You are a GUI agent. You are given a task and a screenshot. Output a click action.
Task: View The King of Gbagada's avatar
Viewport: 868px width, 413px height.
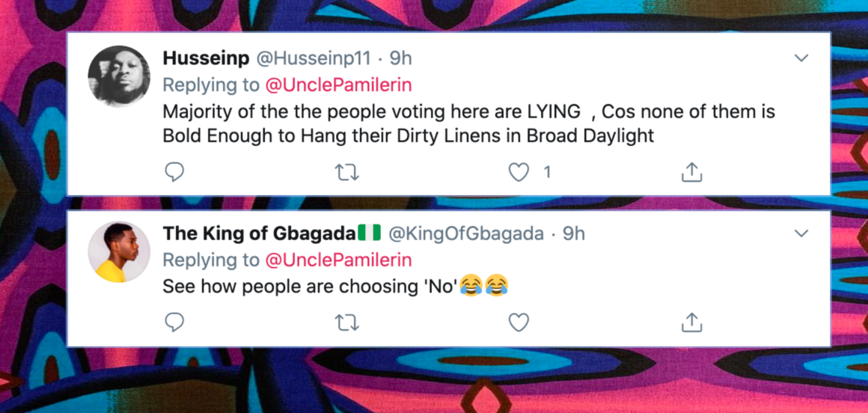[x=119, y=252]
